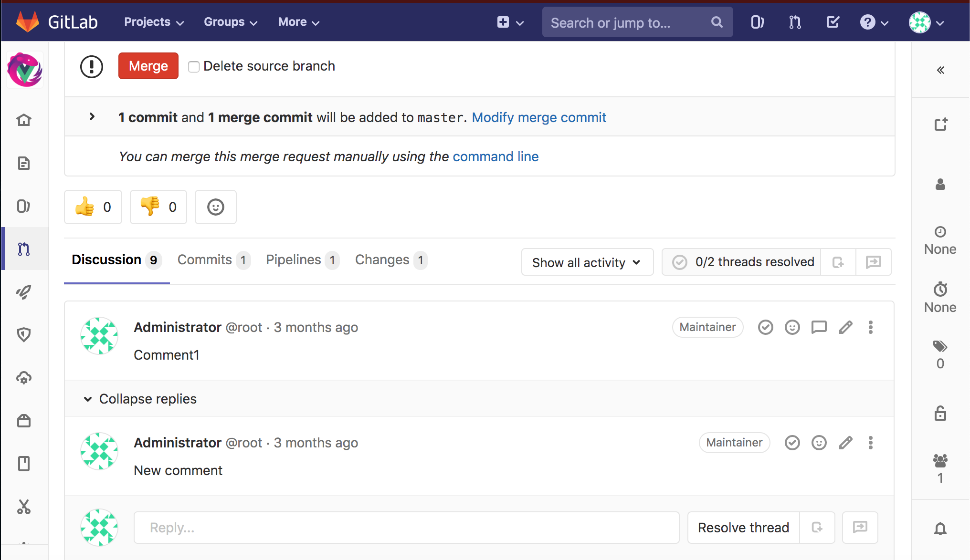Click the Reply input field
The height and width of the screenshot is (560, 970).
[x=406, y=528]
